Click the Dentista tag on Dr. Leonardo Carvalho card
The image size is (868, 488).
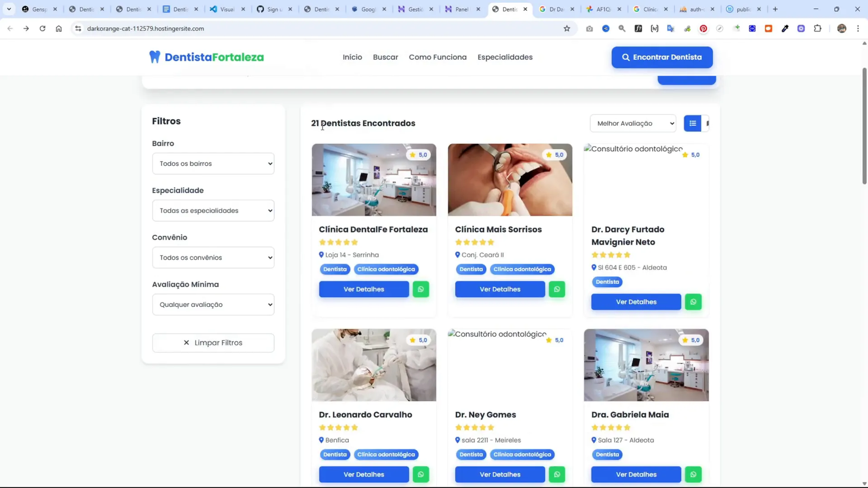coord(335,454)
